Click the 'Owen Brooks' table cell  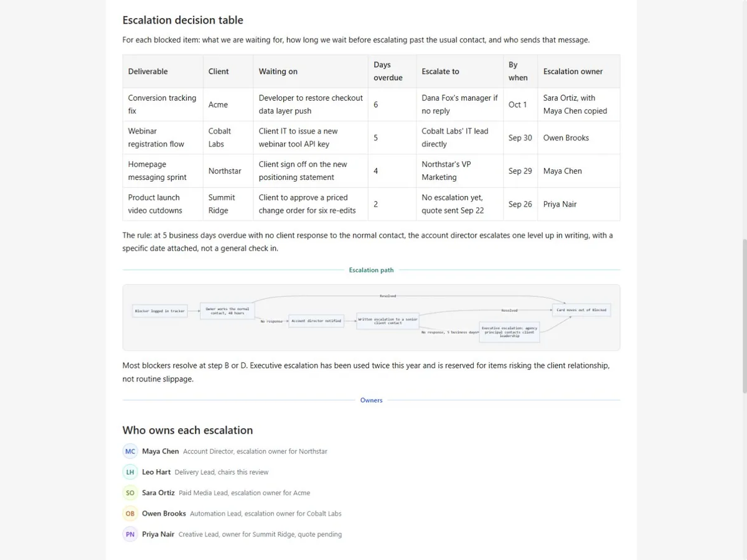tap(579, 138)
